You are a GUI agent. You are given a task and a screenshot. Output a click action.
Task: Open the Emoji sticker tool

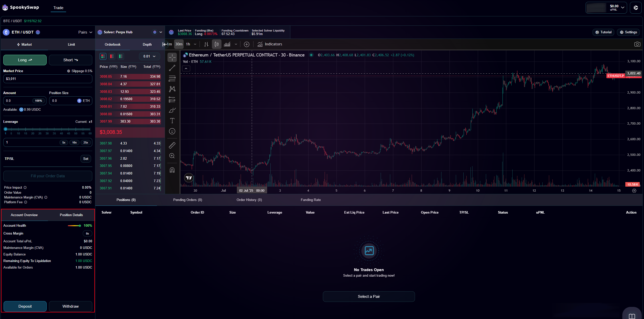pyautogui.click(x=172, y=131)
